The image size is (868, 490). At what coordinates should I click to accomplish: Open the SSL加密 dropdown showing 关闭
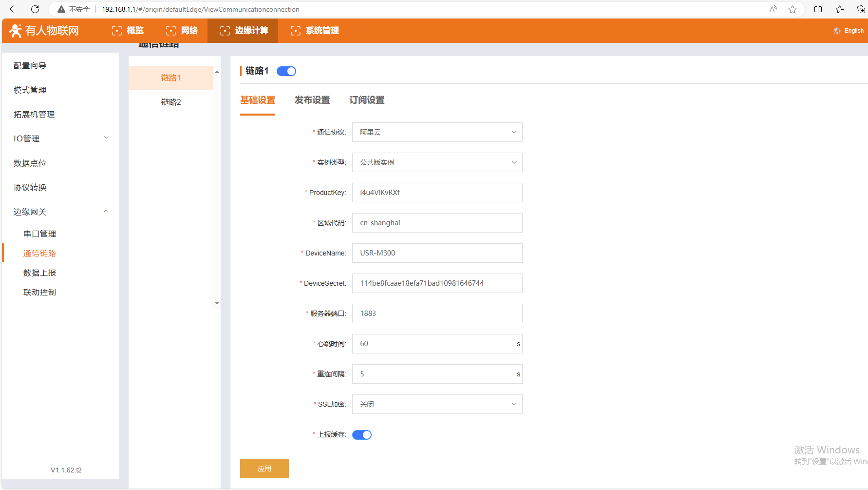437,404
